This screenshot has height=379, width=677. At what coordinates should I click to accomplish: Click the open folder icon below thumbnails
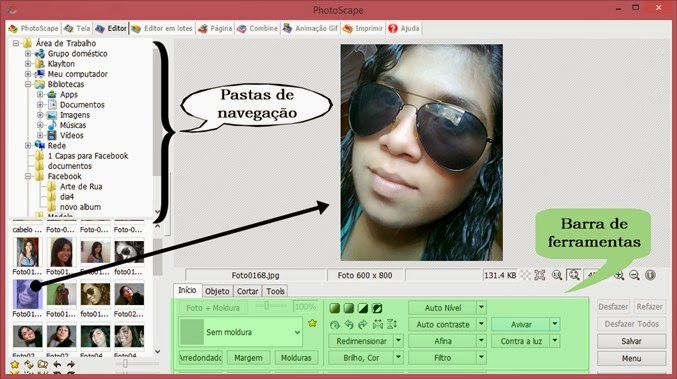(43, 365)
